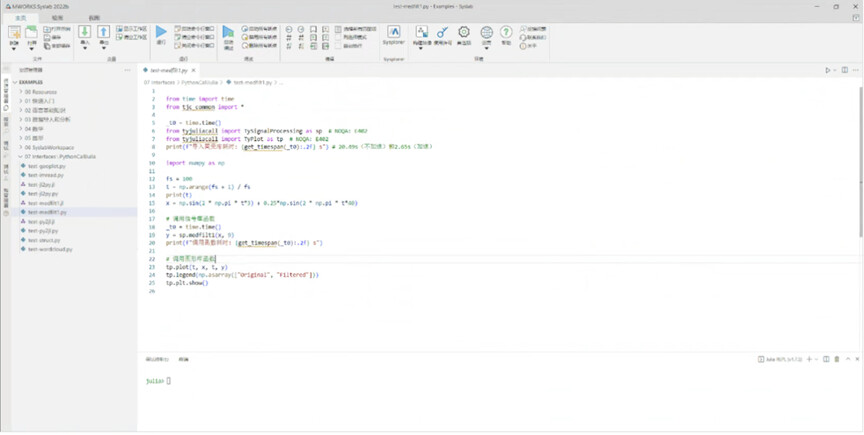Click the package manager icon in the ribbon
The height and width of the screenshot is (435, 864).
point(422,32)
